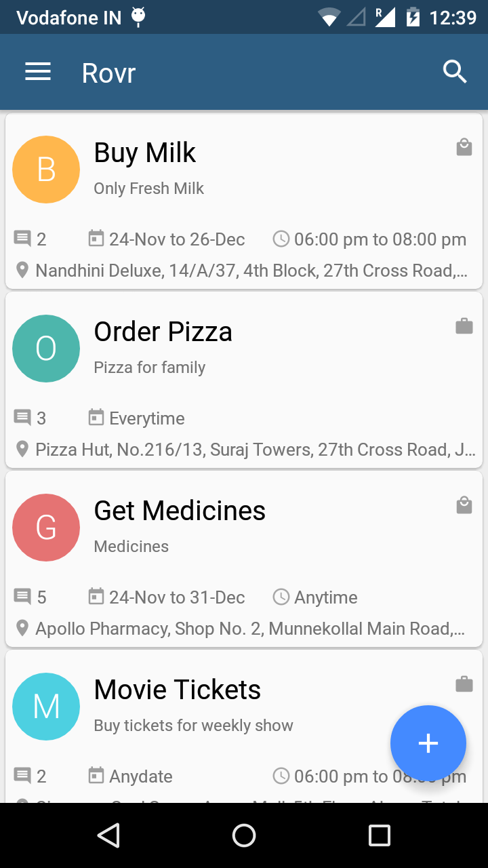Select the orange B avatar circle

pos(46,170)
